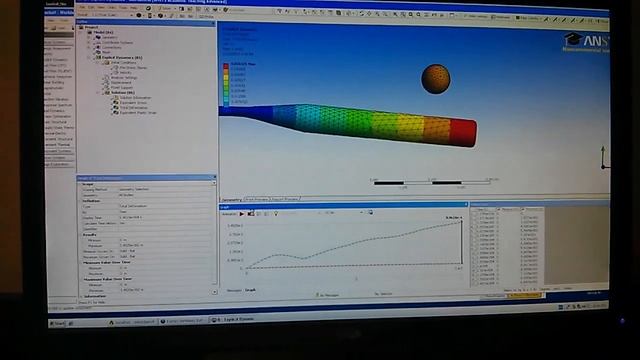Tick the last row checkbox in Tabular Data

click(x=475, y=283)
